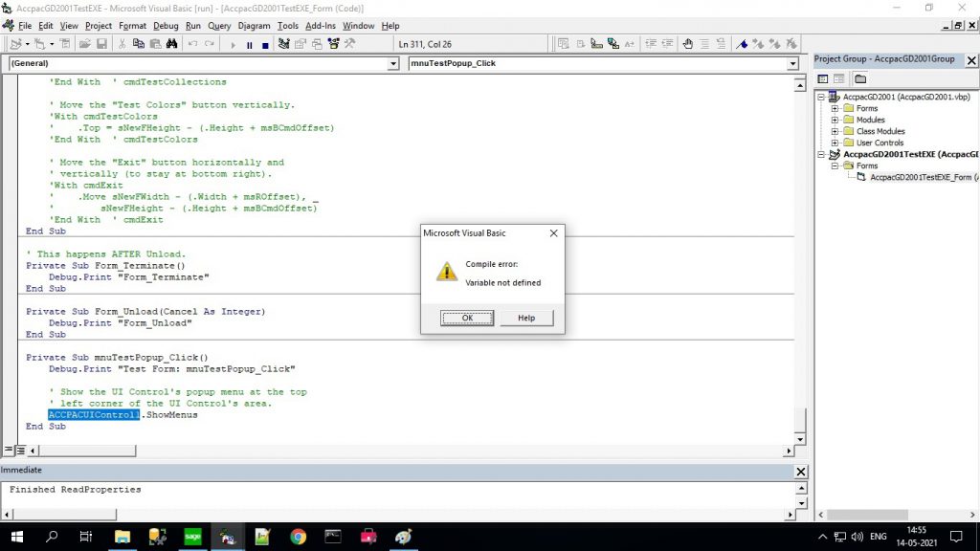The width and height of the screenshot is (980, 551).
Task: Open the Add Project dropdown arrow
Action: point(27,44)
